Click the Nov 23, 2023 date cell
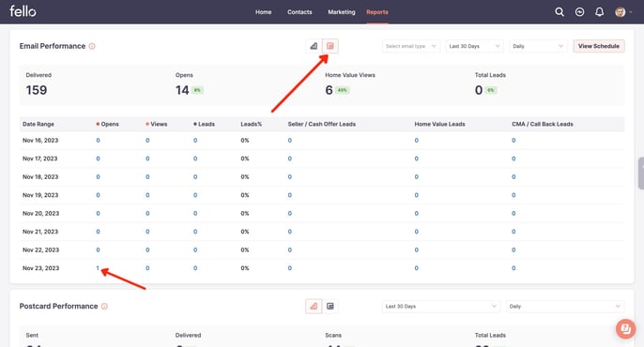Screen dimensions: 644x347 (x=40, y=268)
